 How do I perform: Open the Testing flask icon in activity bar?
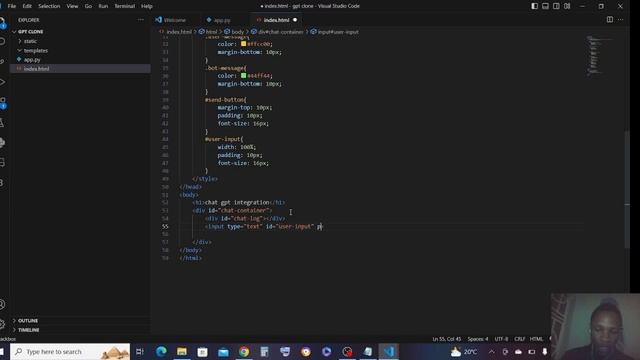pos(2,122)
